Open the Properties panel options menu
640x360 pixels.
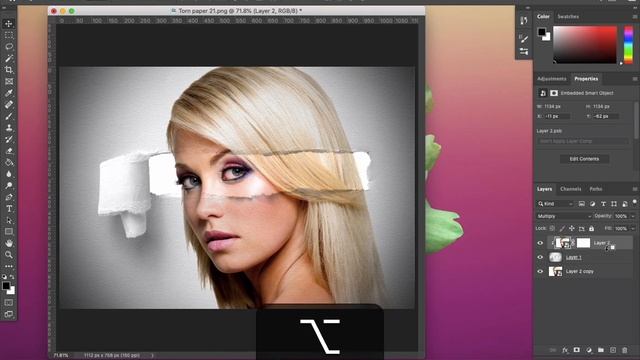[x=635, y=79]
